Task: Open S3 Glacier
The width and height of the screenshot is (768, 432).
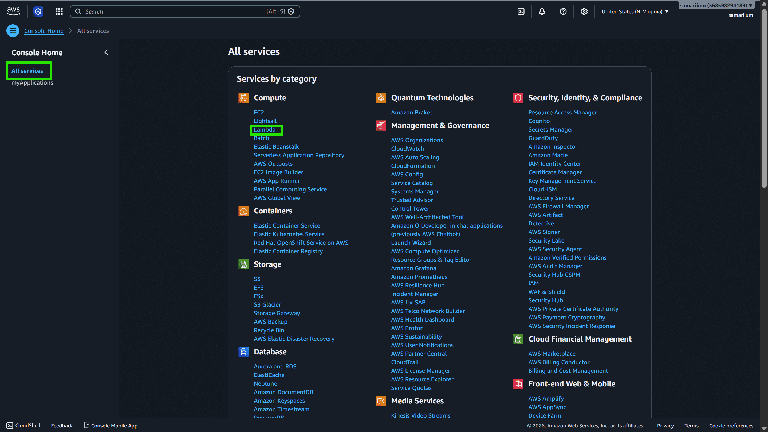Action: click(267, 305)
